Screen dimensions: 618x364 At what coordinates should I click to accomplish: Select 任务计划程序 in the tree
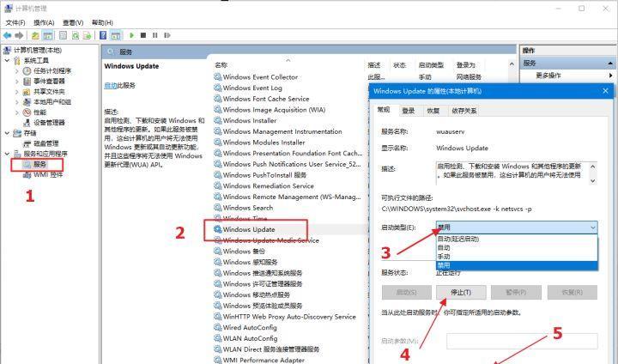52,70
